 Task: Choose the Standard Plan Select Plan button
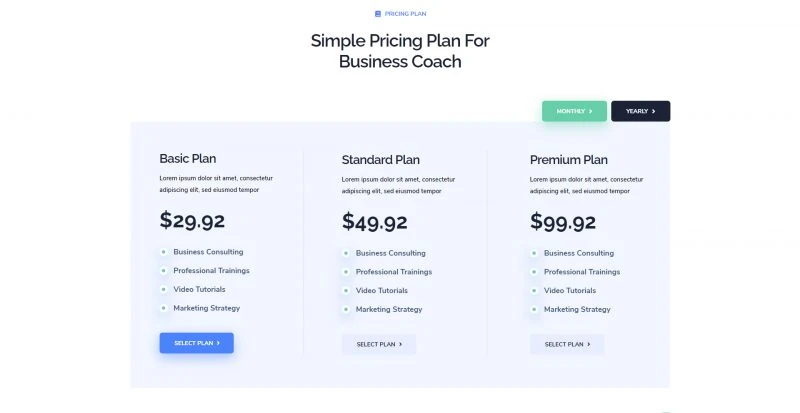[x=379, y=345]
